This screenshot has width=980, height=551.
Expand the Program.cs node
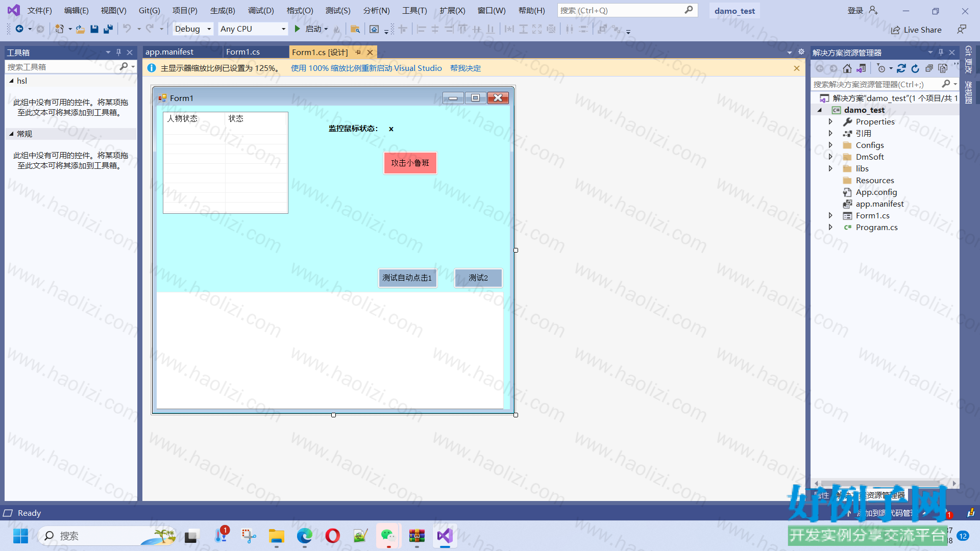pyautogui.click(x=830, y=227)
